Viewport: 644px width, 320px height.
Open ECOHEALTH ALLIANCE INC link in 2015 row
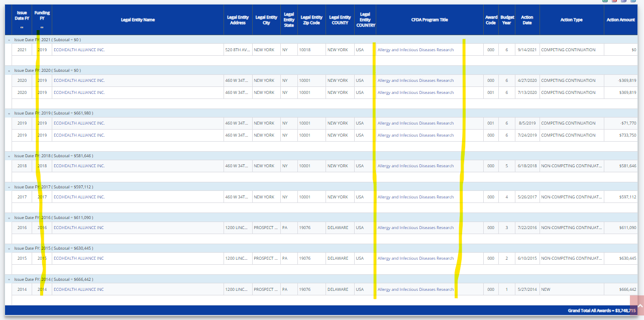pos(79,258)
